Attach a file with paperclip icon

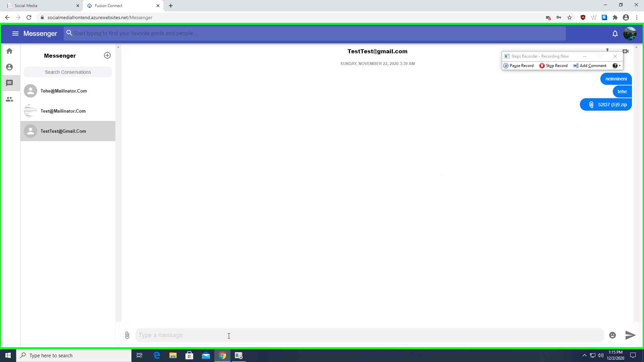(127, 335)
